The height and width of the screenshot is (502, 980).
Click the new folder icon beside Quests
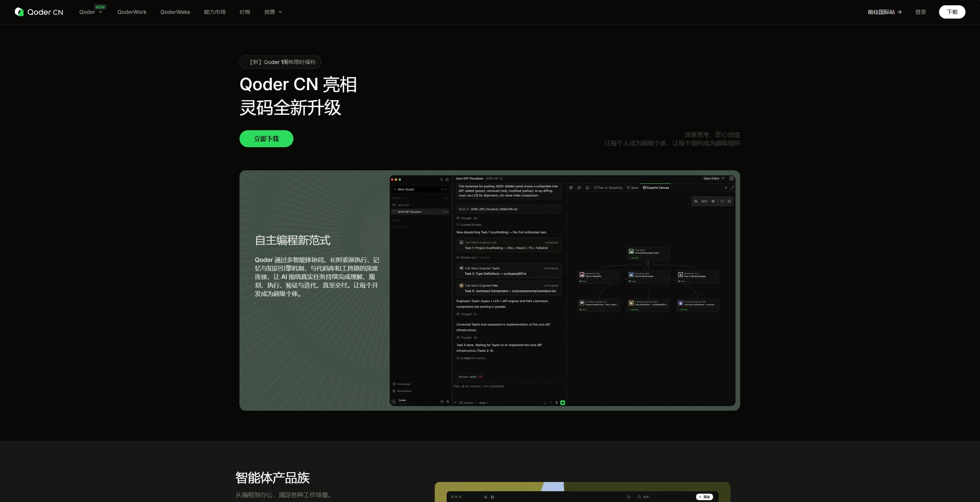point(446,198)
